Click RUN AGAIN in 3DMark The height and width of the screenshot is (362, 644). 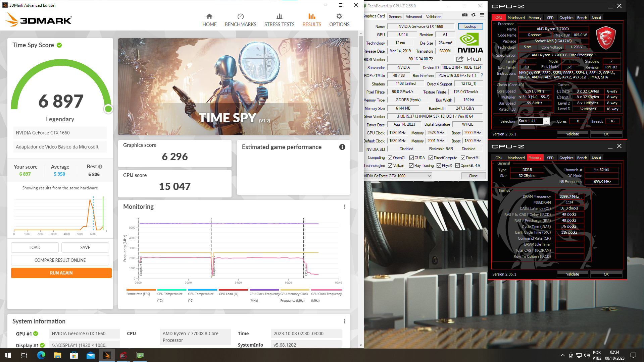[61, 273]
